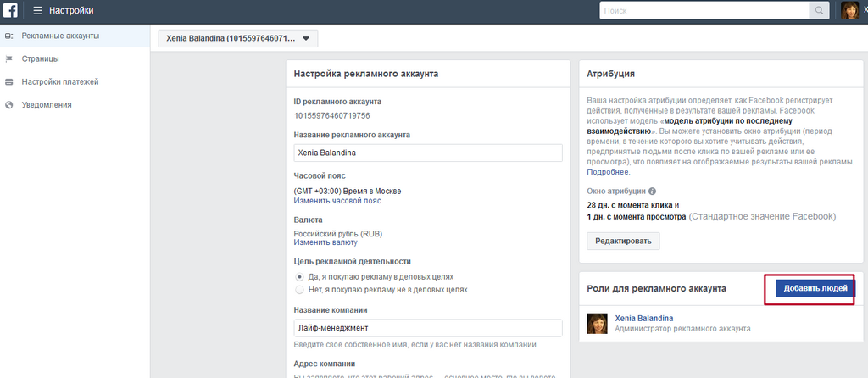Open the user profile avatar in top bar
This screenshot has height=378, width=868.
click(849, 10)
